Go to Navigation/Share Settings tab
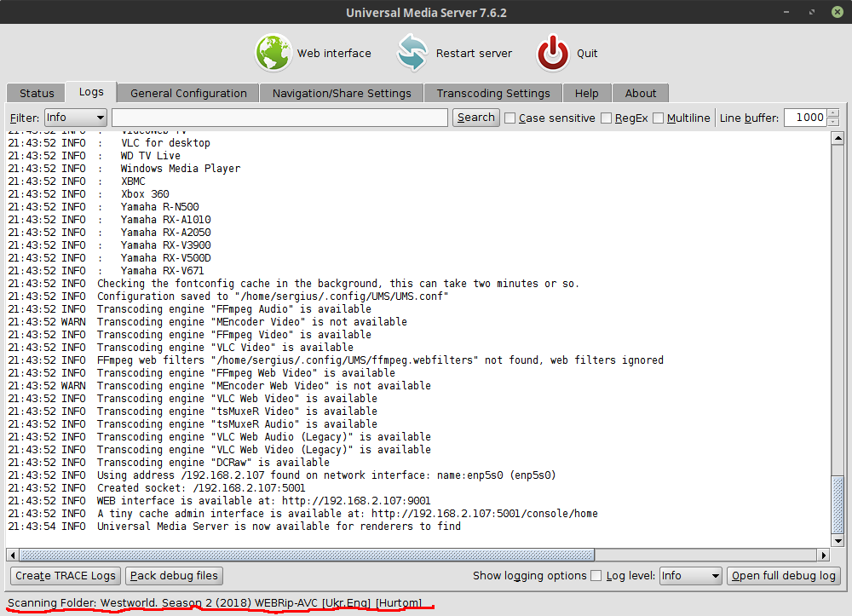The height and width of the screenshot is (616, 852). (342, 93)
